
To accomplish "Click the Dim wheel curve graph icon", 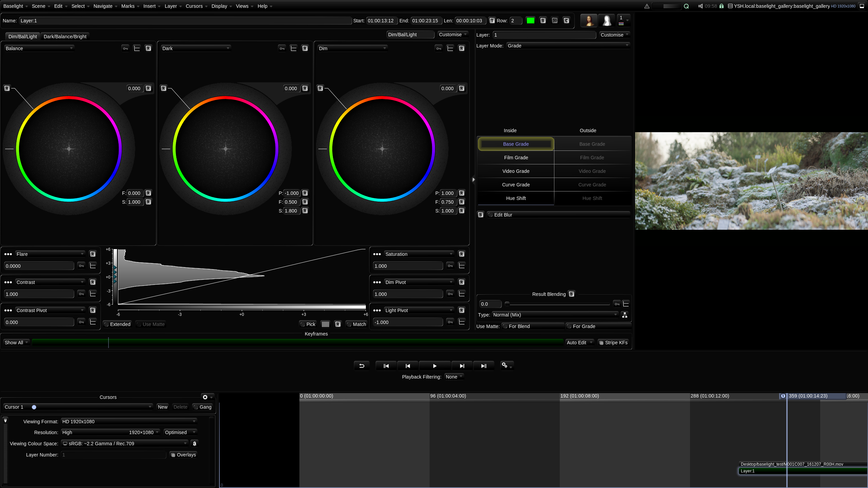I will click(x=450, y=48).
